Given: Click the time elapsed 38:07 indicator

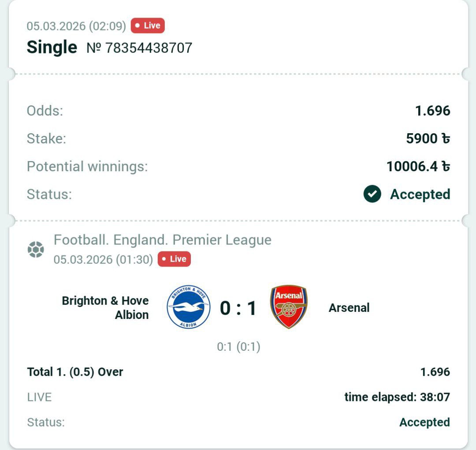Looking at the screenshot, I should [x=397, y=397].
